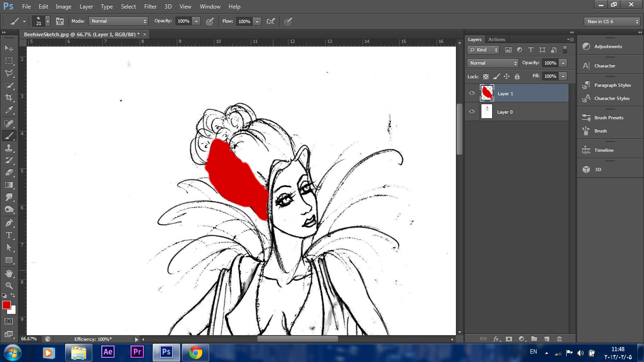Link layers using chain icon
The height and width of the screenshot is (362, 644).
483,338
